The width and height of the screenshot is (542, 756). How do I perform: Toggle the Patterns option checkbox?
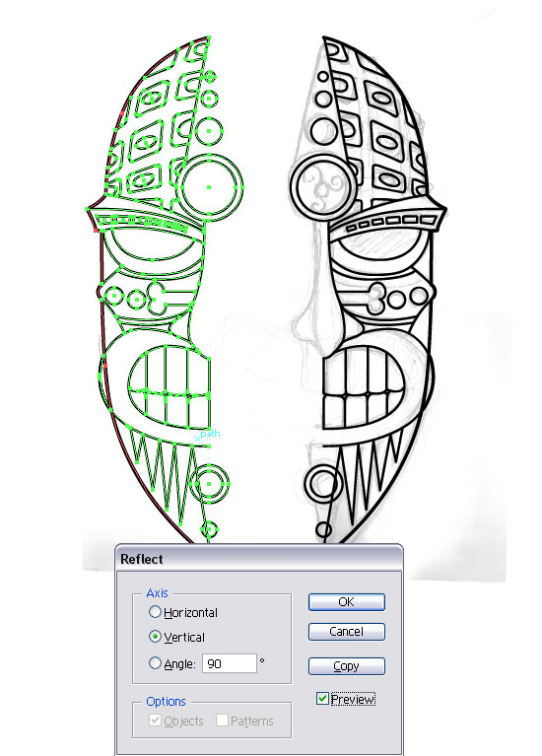pyautogui.click(x=222, y=721)
